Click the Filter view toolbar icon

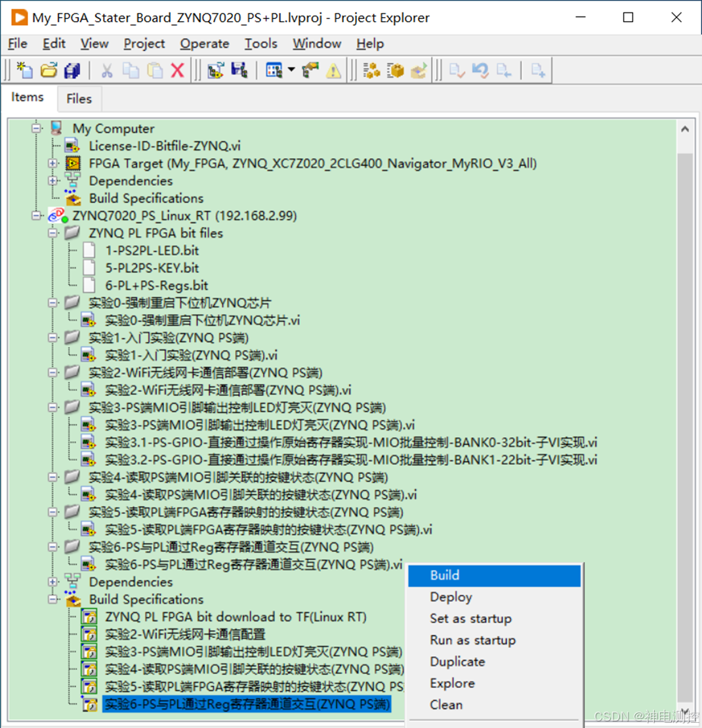[x=274, y=71]
